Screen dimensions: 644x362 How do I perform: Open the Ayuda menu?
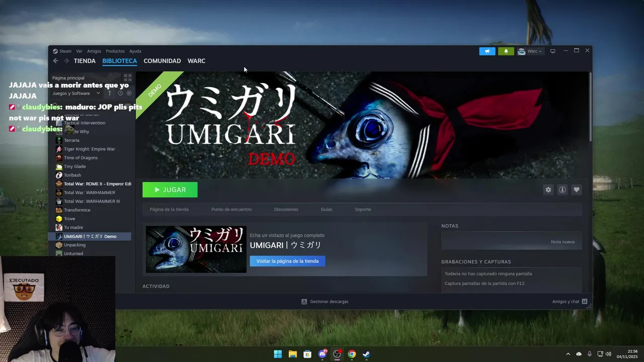coord(135,51)
